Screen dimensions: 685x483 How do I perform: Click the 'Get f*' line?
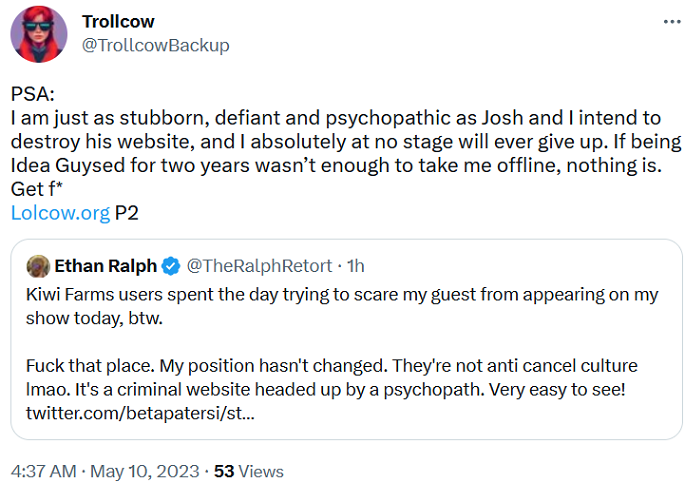(x=34, y=190)
